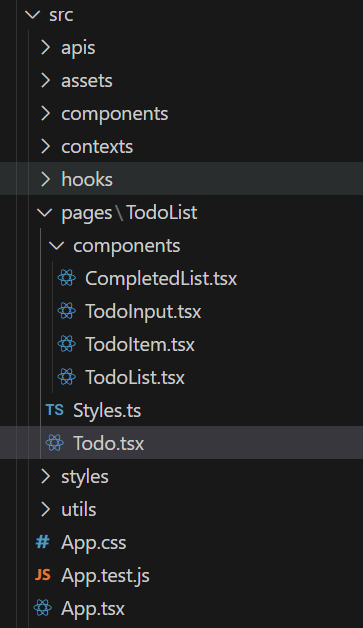Select the components folder under pages\TodoList

127,246
